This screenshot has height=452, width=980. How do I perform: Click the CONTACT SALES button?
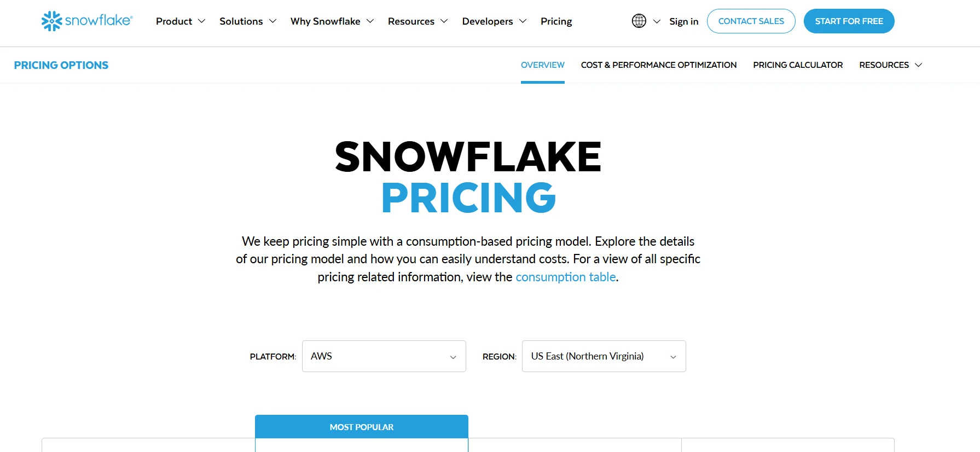[751, 21]
